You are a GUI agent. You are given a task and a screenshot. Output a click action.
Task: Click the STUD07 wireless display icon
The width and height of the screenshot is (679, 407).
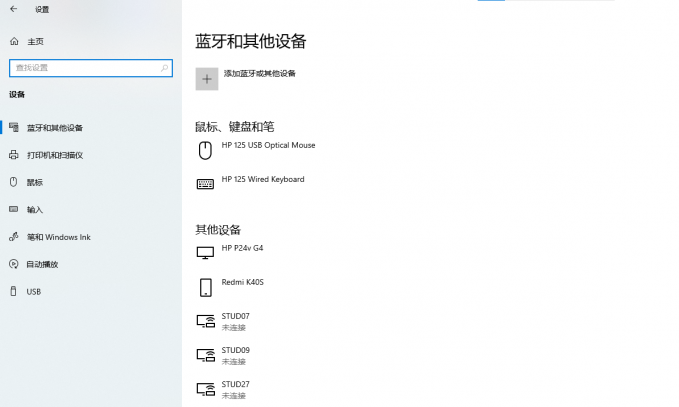(x=206, y=321)
